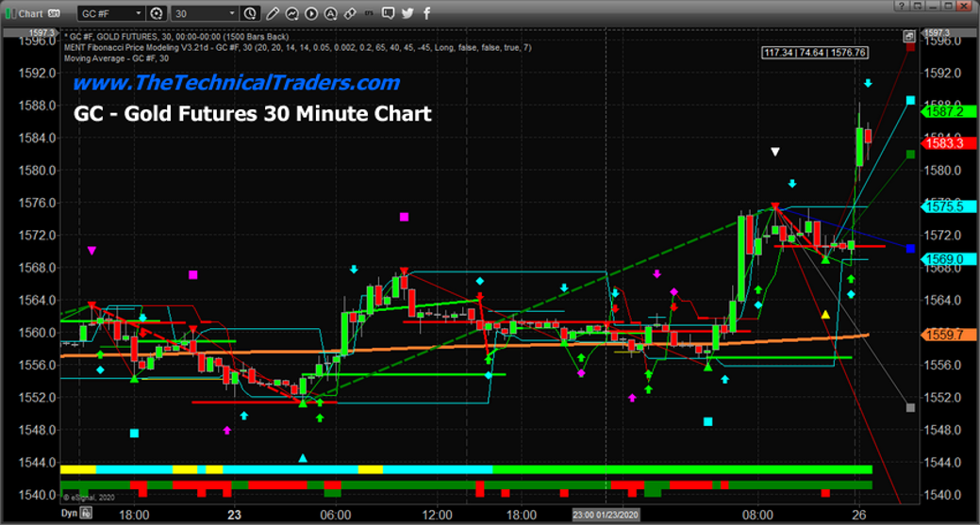This screenshot has width=980, height=525.
Task: Toggle the SID badge next to Chart
Action: [56, 13]
